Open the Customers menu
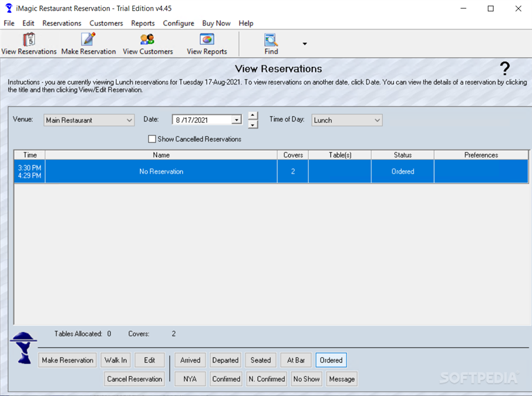 [x=106, y=23]
